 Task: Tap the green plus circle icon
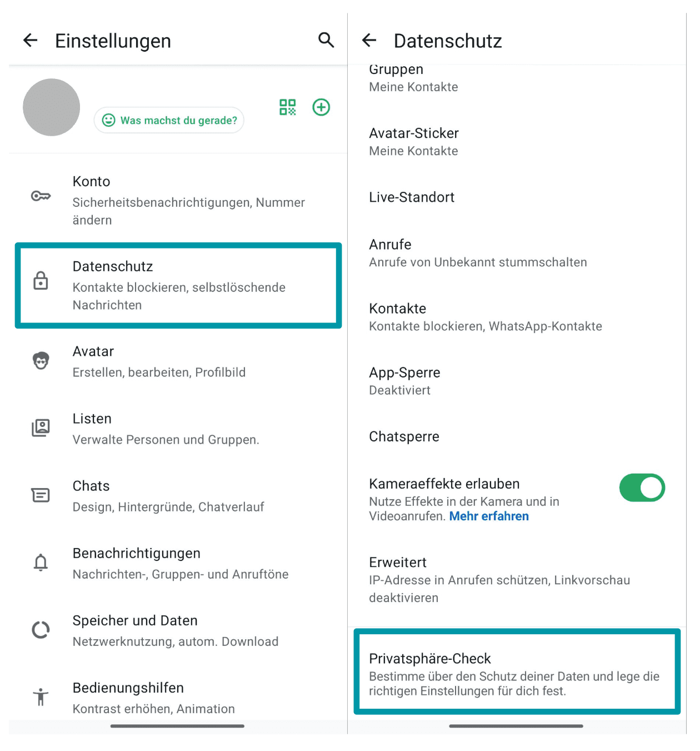point(321,107)
